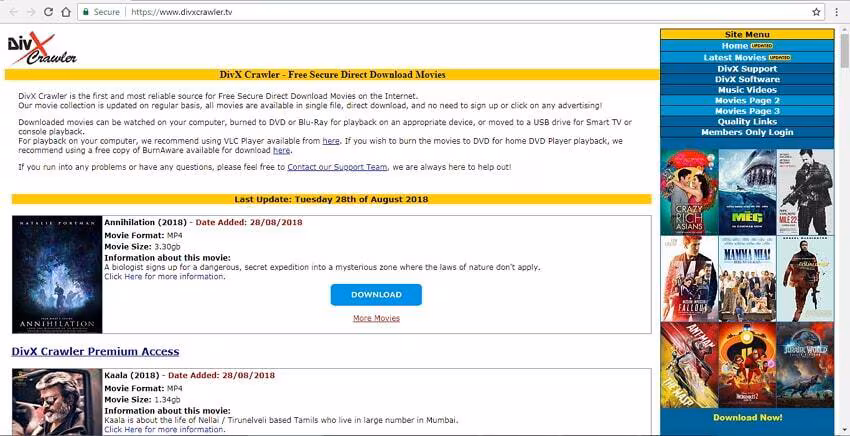Click the 'Last Update: Tuesday 28th of August 2018' banner

331,200
